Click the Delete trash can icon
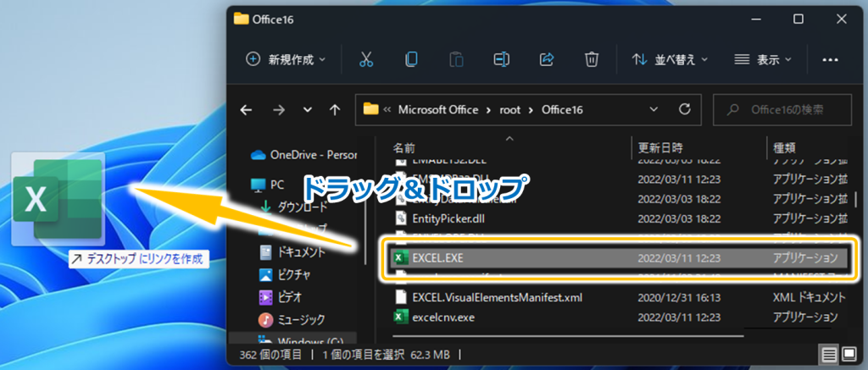The width and height of the screenshot is (868, 370). (x=592, y=59)
